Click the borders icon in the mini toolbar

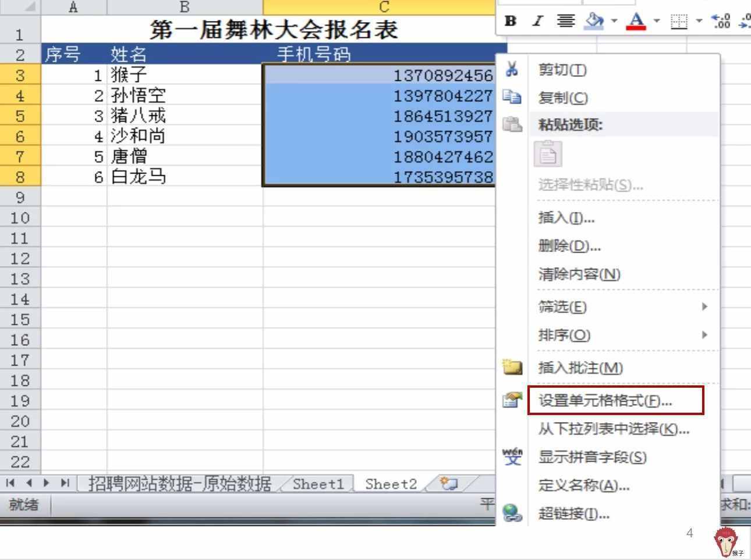[x=678, y=22]
